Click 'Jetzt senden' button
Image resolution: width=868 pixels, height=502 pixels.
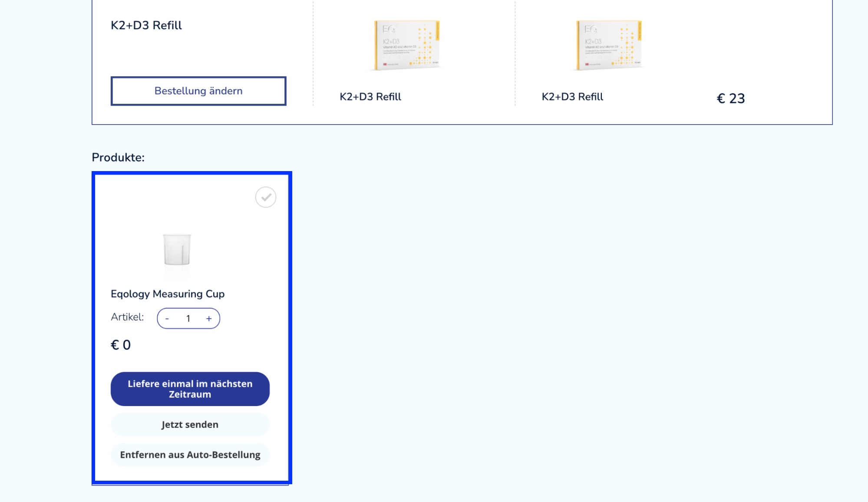point(190,424)
